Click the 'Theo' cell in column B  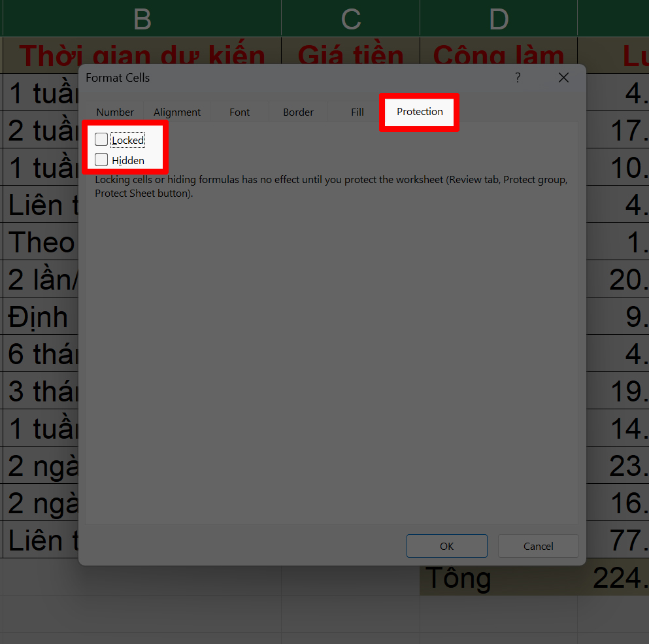41,241
